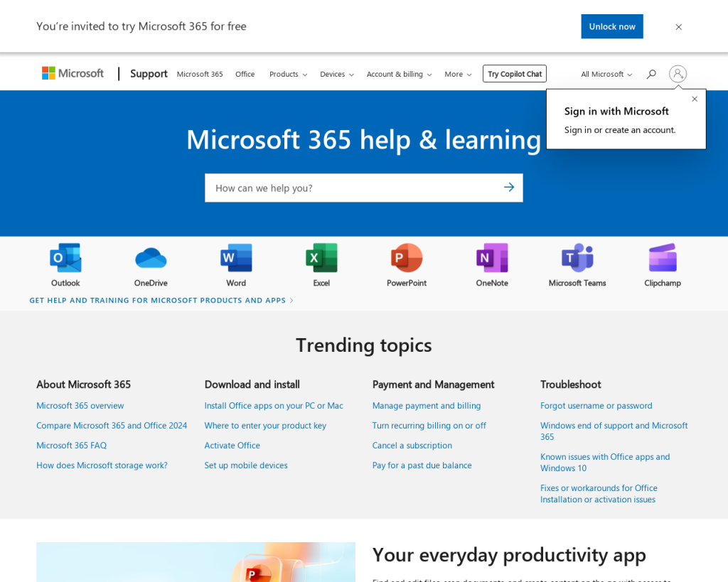This screenshot has height=582, width=728.
Task: Open Fixes or workarounds for Office installation issues
Action: pos(599,494)
